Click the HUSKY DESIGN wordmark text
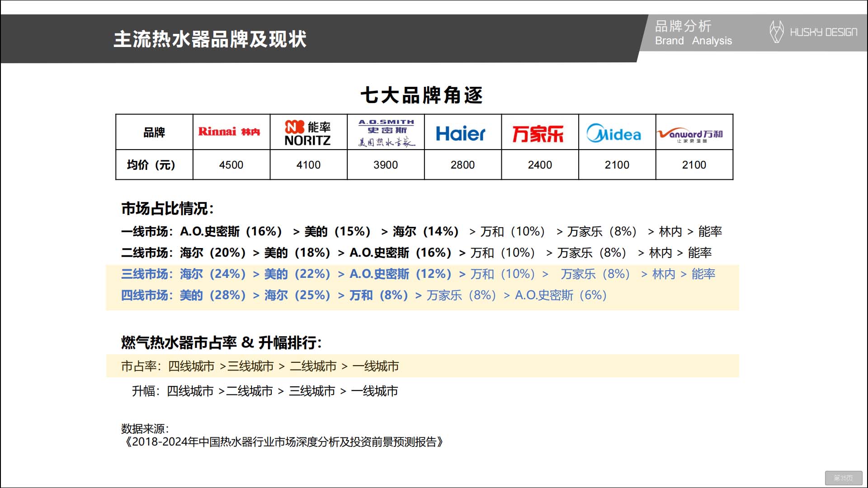 824,32
